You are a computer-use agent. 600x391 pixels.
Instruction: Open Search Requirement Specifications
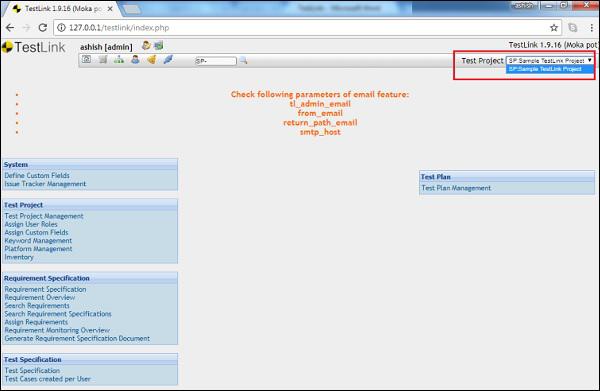pos(58,314)
